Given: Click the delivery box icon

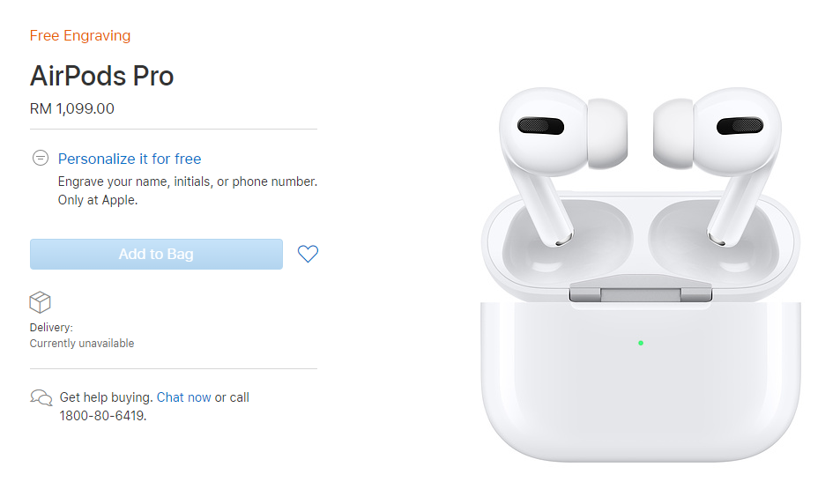Looking at the screenshot, I should coord(41,302).
